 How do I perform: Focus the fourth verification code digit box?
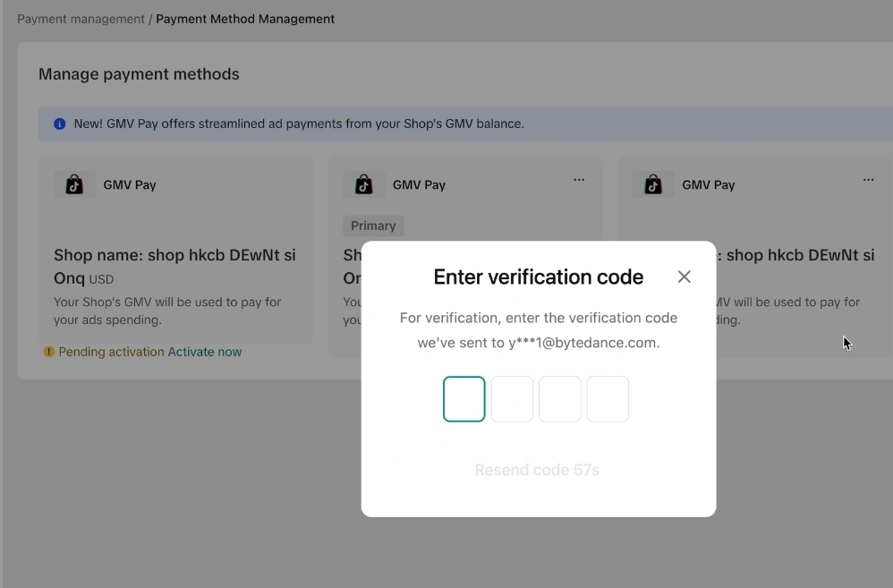608,399
